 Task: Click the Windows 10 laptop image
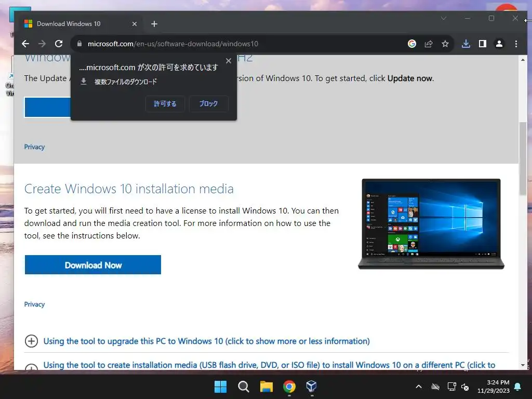pyautogui.click(x=431, y=224)
